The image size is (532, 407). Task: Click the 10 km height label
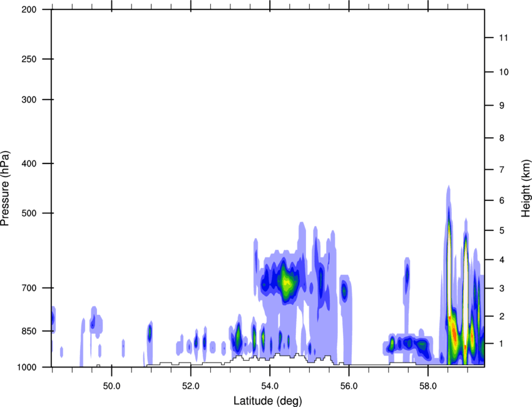click(x=503, y=72)
